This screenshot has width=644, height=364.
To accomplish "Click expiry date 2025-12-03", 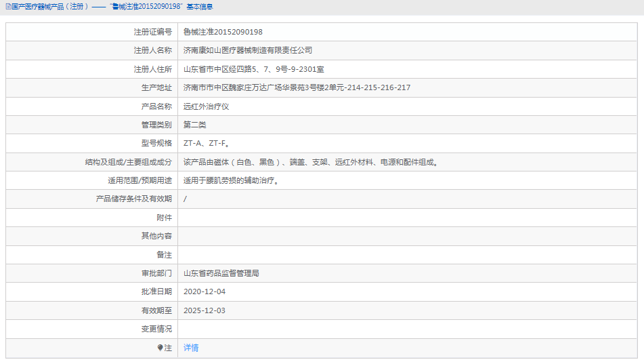I will tap(205, 310).
